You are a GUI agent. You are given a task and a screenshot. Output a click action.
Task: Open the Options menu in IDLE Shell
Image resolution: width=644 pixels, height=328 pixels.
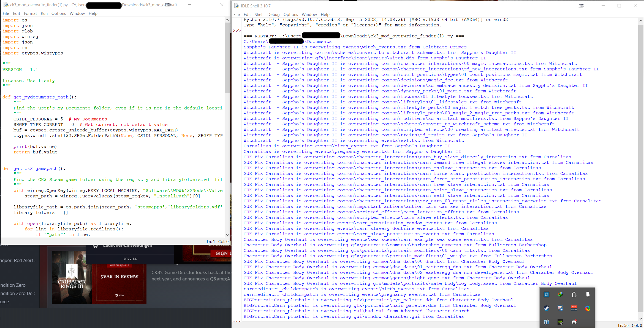(x=291, y=14)
